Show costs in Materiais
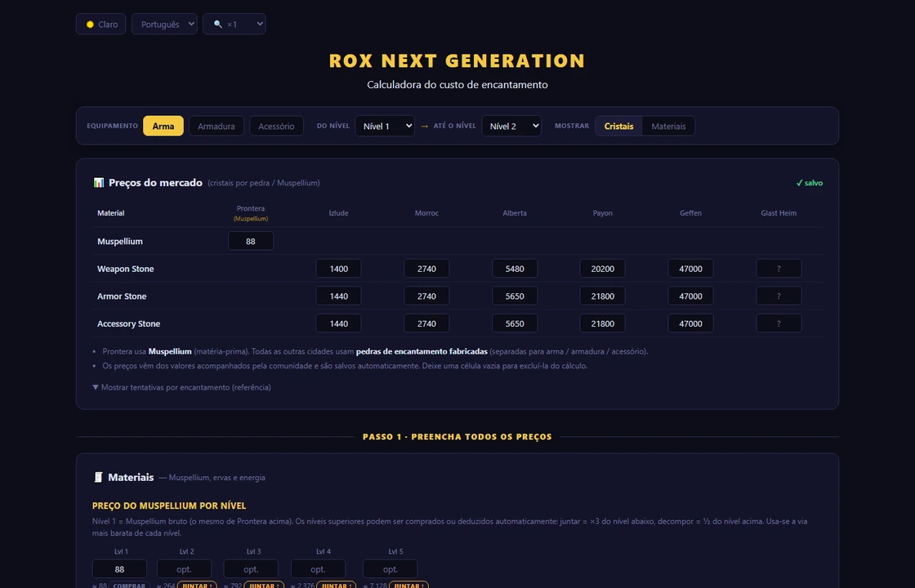915x588 pixels. [x=668, y=126]
